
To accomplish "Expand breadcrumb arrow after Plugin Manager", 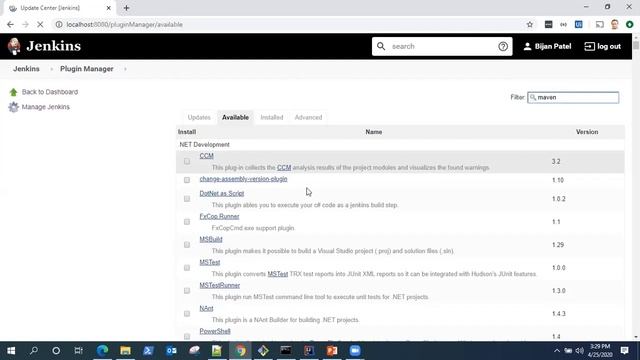I will (x=125, y=69).
